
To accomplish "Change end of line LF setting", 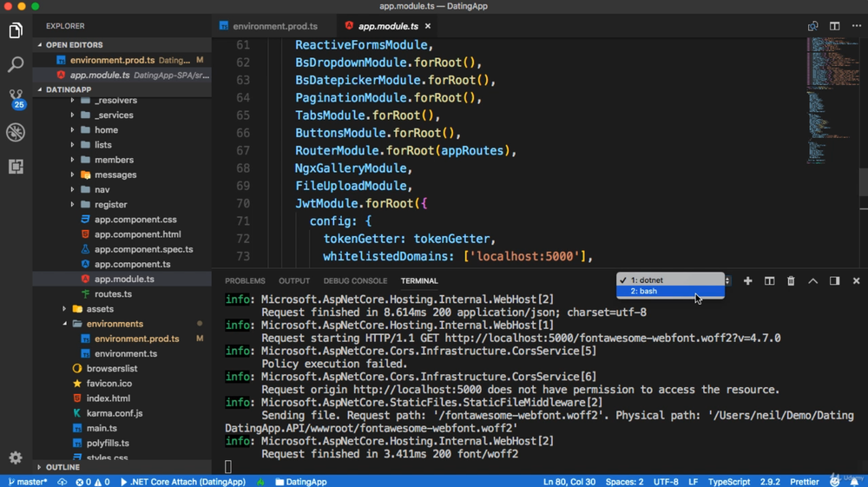I will coord(693,482).
